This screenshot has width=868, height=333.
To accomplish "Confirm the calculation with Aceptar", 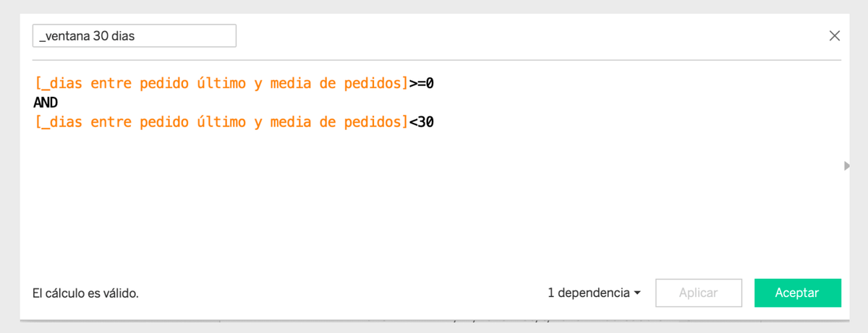I will click(x=797, y=293).
